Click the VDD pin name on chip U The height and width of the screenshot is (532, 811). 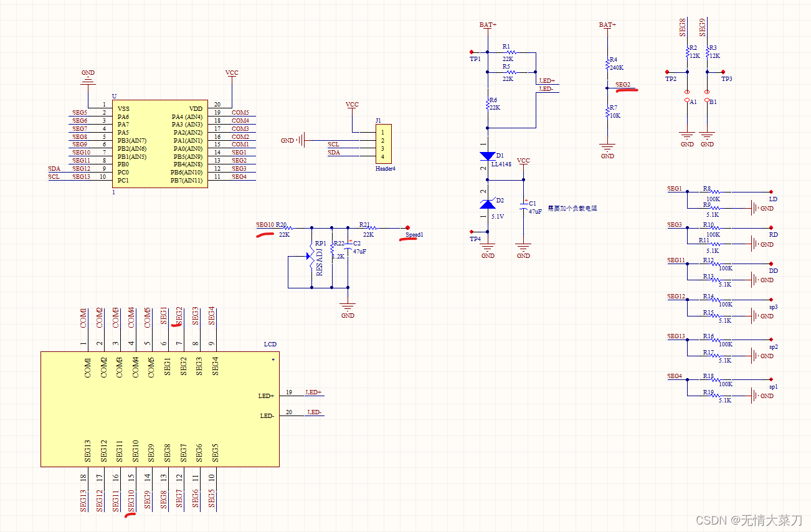[x=196, y=108]
